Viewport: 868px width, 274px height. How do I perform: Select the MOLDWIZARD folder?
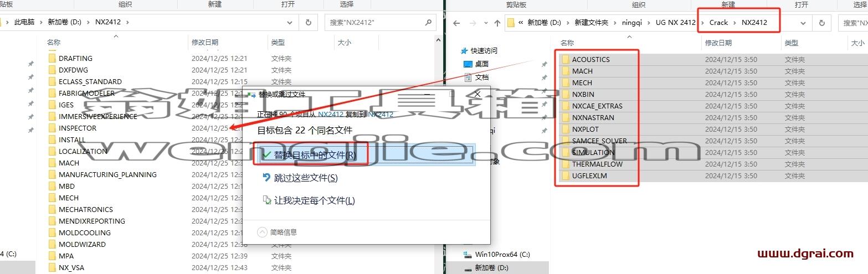(x=82, y=244)
